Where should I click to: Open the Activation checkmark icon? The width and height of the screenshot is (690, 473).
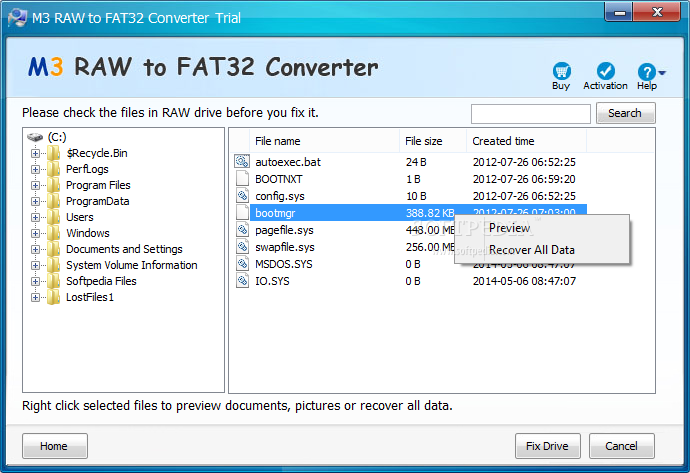pos(606,71)
